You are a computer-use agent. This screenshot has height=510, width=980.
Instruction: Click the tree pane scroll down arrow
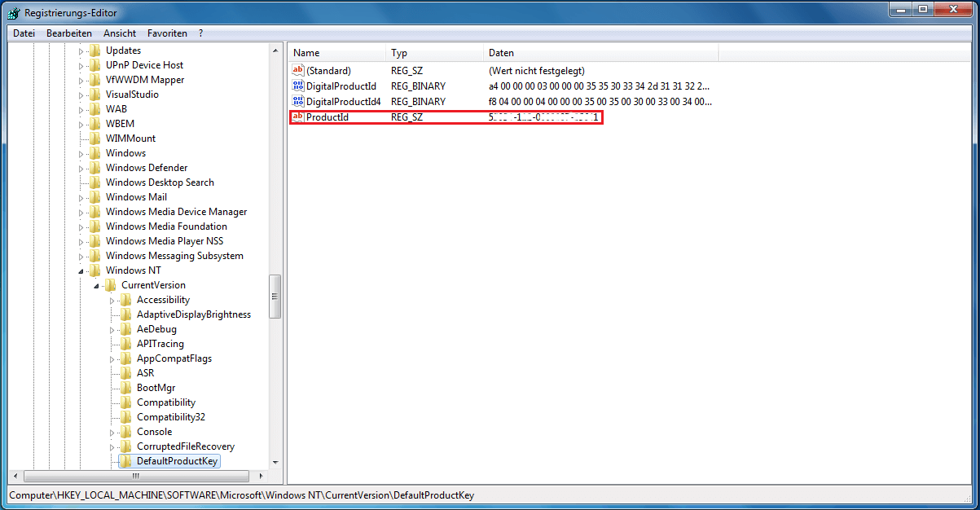(x=275, y=462)
